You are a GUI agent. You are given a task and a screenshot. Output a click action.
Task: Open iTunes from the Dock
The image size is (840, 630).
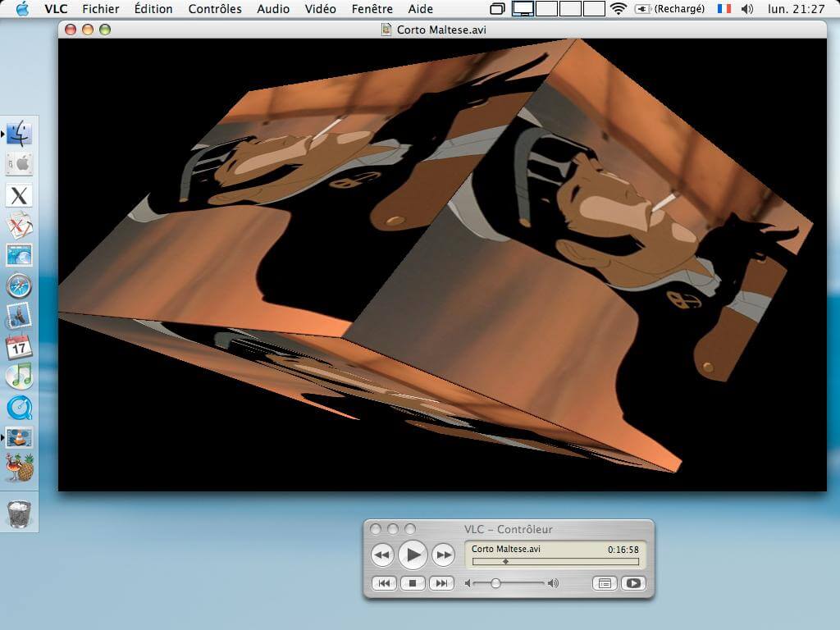tap(18, 377)
